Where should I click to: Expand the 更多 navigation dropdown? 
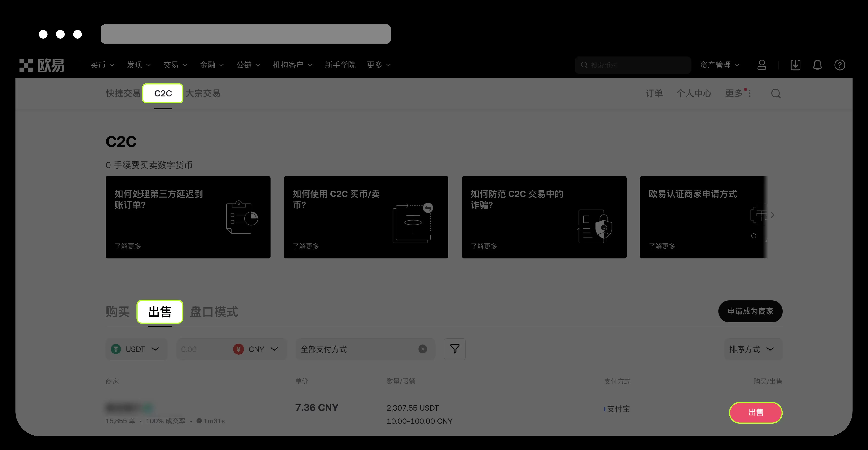pos(378,65)
